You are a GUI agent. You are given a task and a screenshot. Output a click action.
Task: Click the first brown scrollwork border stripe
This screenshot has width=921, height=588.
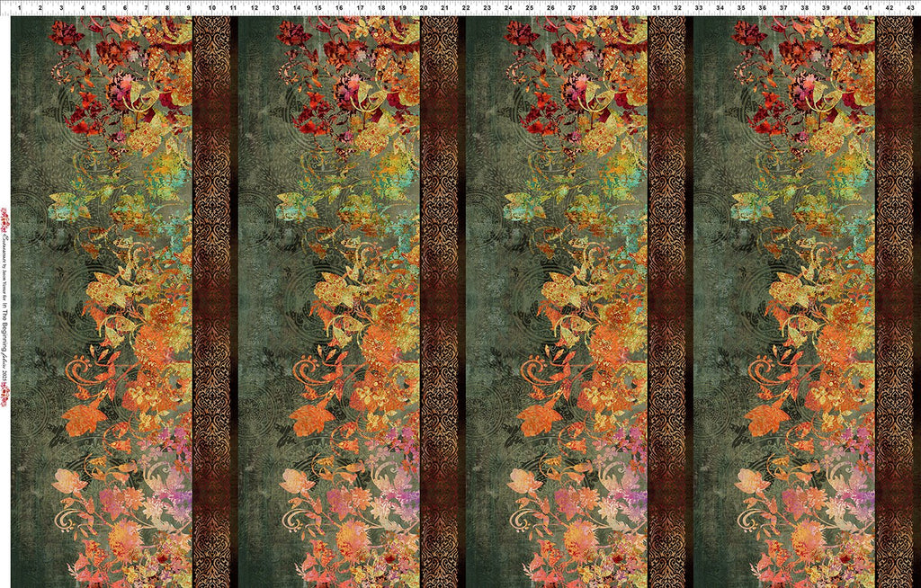point(211,297)
